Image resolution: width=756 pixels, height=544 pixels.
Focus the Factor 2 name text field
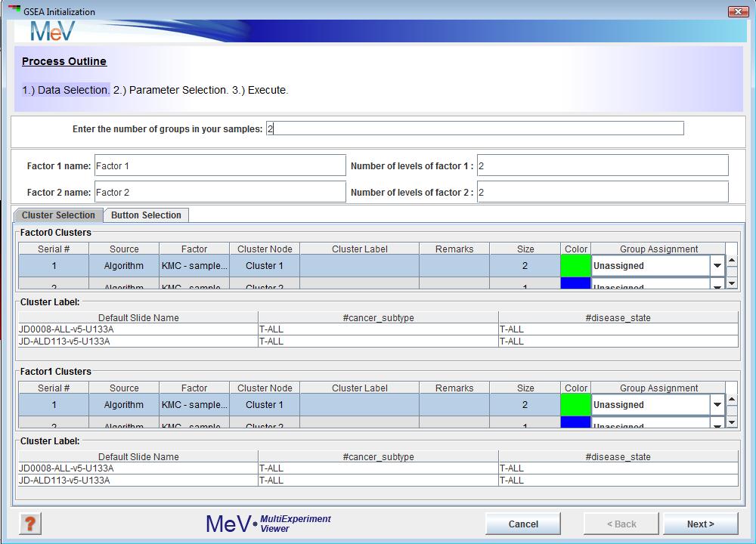click(219, 192)
